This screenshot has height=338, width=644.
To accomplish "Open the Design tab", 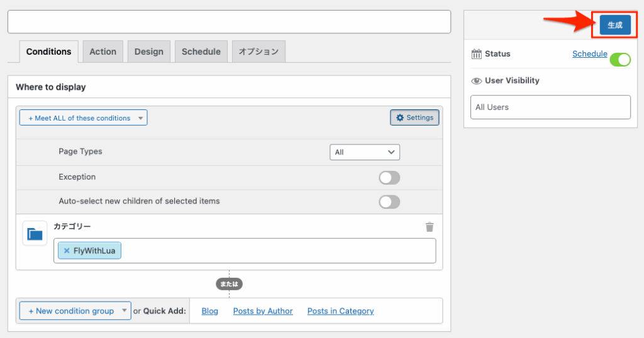I will (x=148, y=52).
